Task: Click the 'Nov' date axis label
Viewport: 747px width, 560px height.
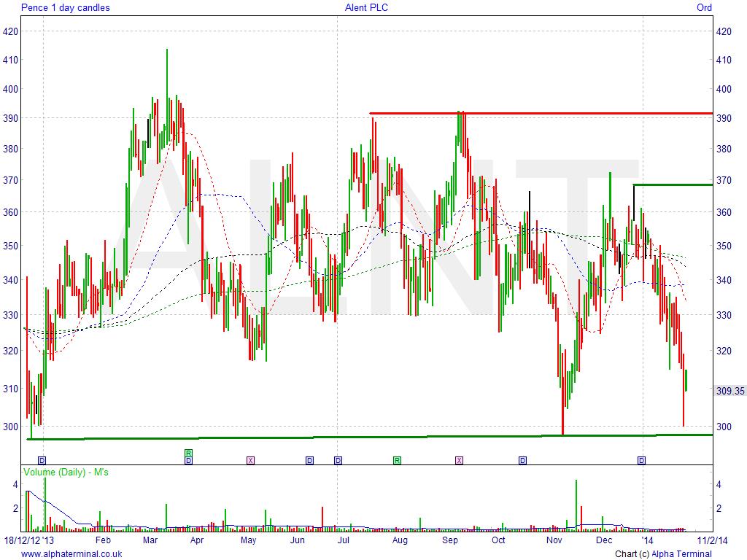Action: pyautogui.click(x=554, y=540)
